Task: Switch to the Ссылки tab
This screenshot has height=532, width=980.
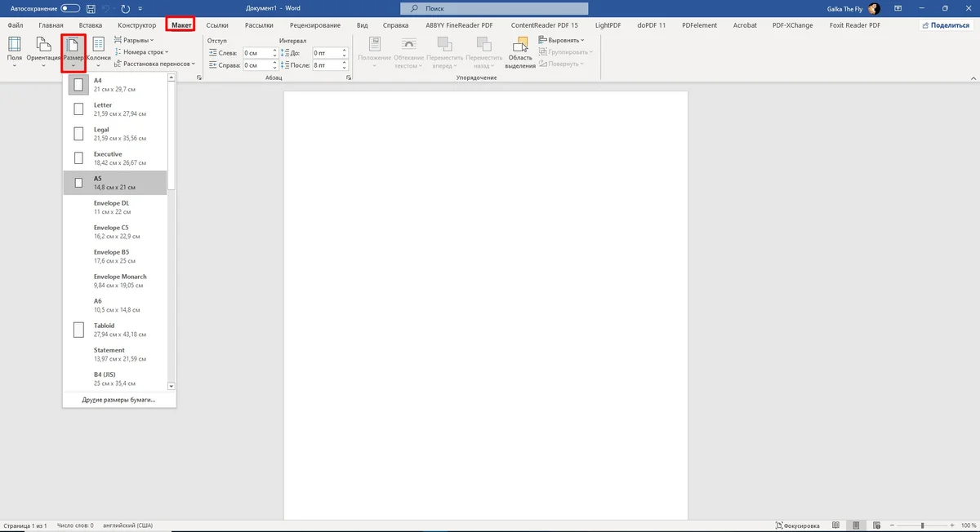Action: click(x=217, y=25)
